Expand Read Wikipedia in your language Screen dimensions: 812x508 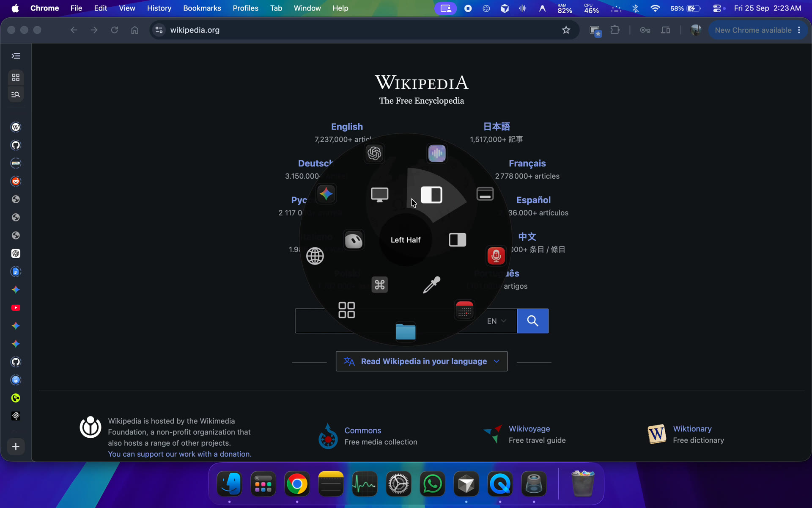coord(422,361)
